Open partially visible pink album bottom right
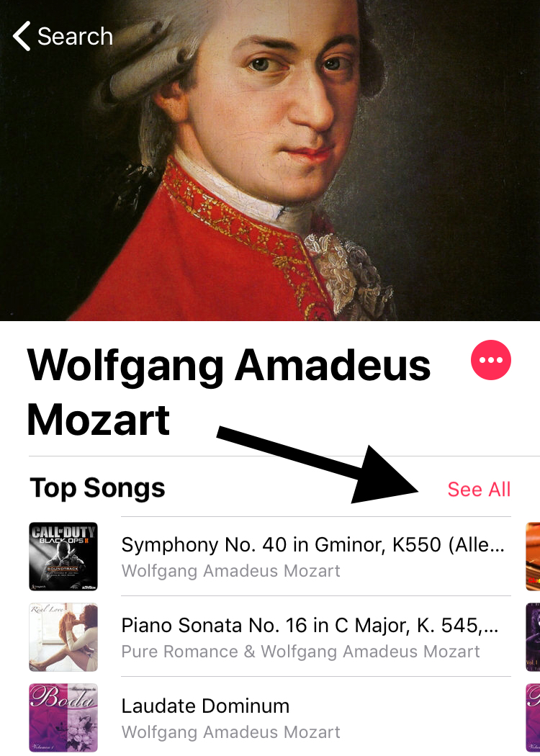This screenshot has width=540, height=756. [x=533, y=717]
